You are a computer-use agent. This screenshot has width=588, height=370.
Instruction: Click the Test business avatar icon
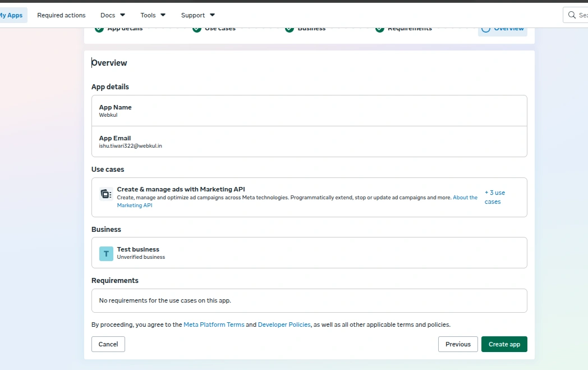[106, 254]
